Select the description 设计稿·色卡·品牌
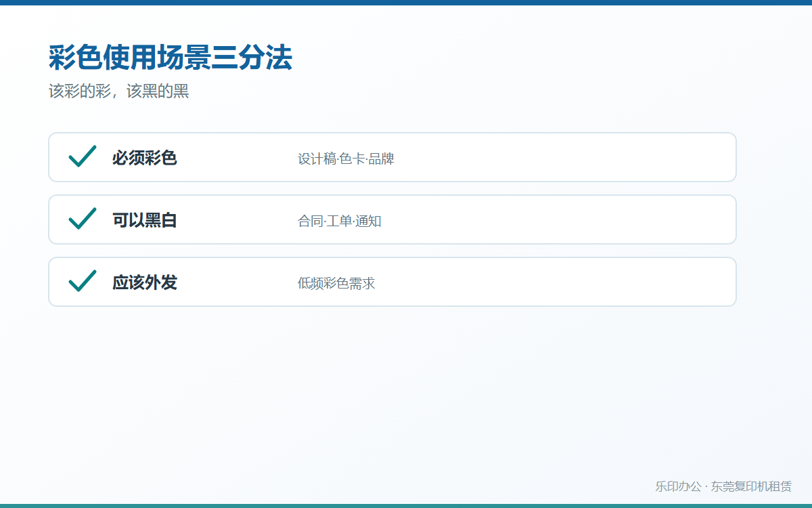 click(346, 159)
